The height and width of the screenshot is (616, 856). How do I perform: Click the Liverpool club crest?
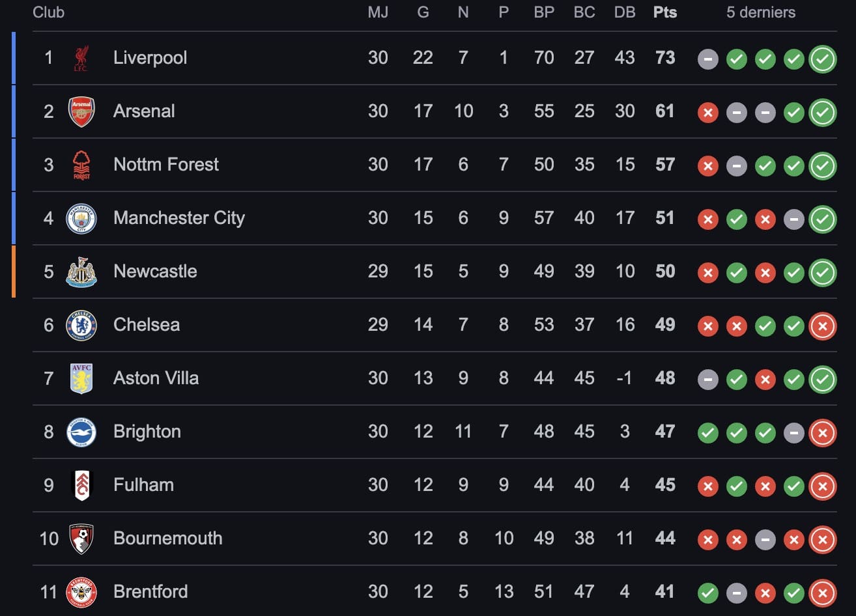point(81,58)
